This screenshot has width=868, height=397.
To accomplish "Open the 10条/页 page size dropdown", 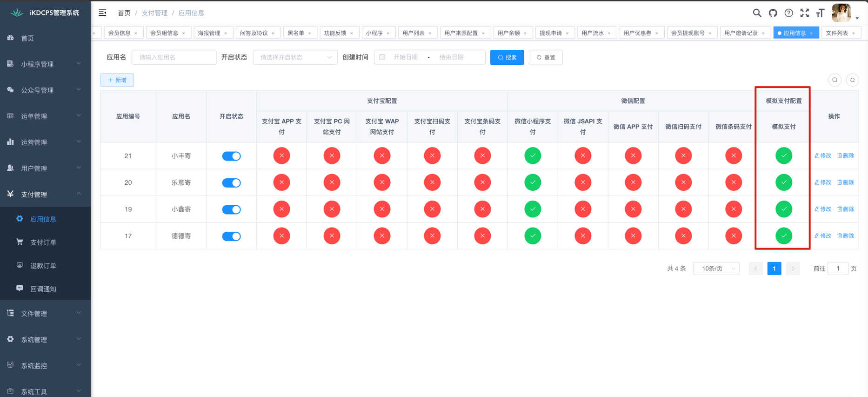I will point(716,269).
